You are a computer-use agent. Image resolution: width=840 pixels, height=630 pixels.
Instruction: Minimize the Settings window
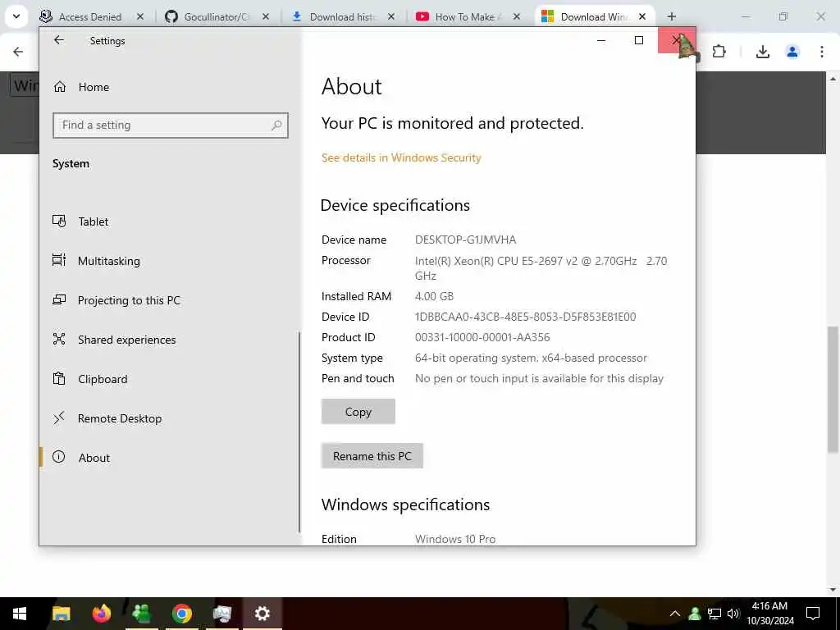(601, 40)
